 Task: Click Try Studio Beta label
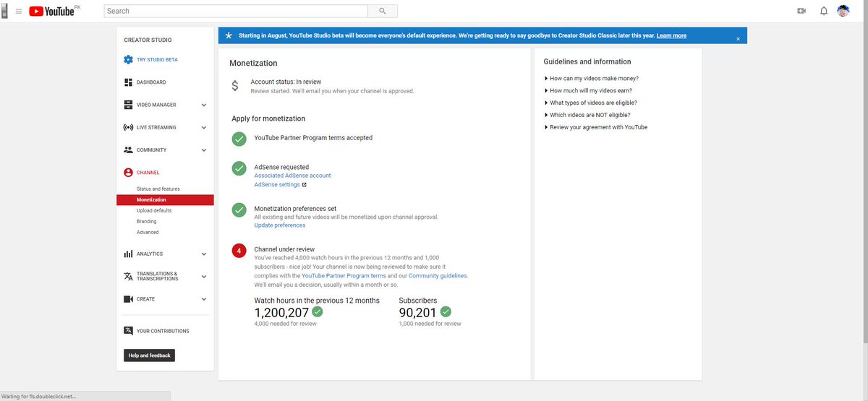157,60
